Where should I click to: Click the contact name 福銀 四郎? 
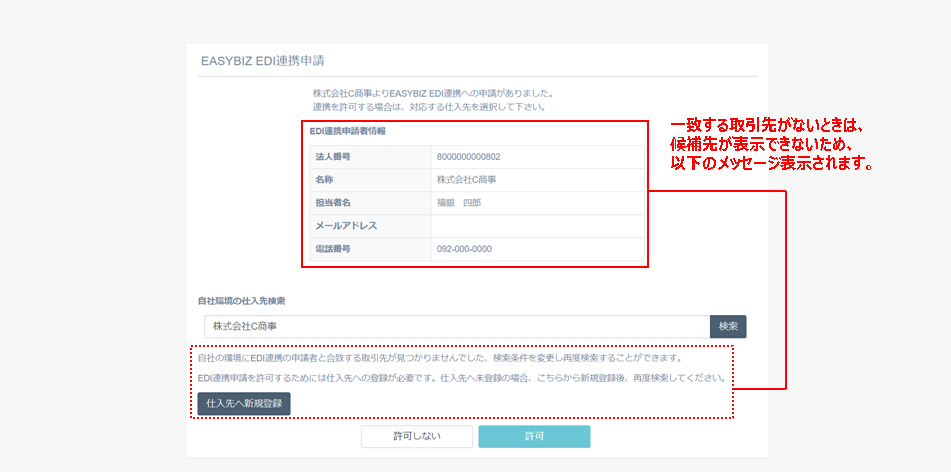coord(459,203)
